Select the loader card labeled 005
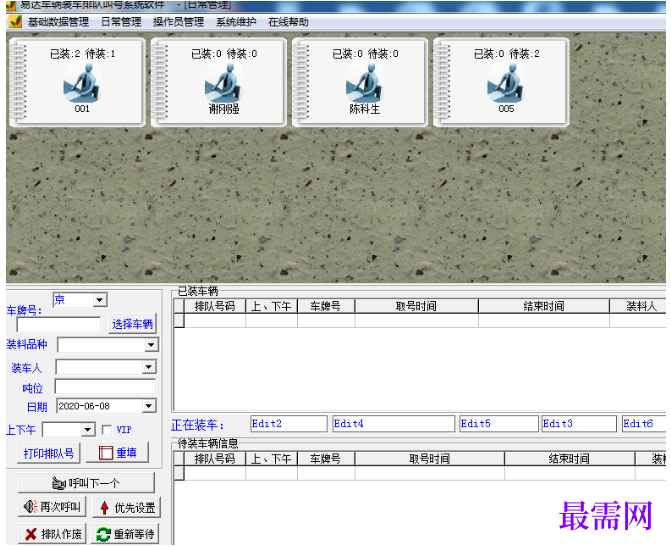671x547 pixels. tap(501, 82)
